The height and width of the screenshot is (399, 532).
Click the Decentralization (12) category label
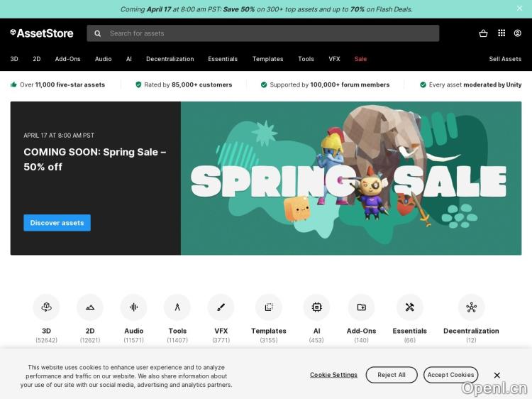click(471, 335)
